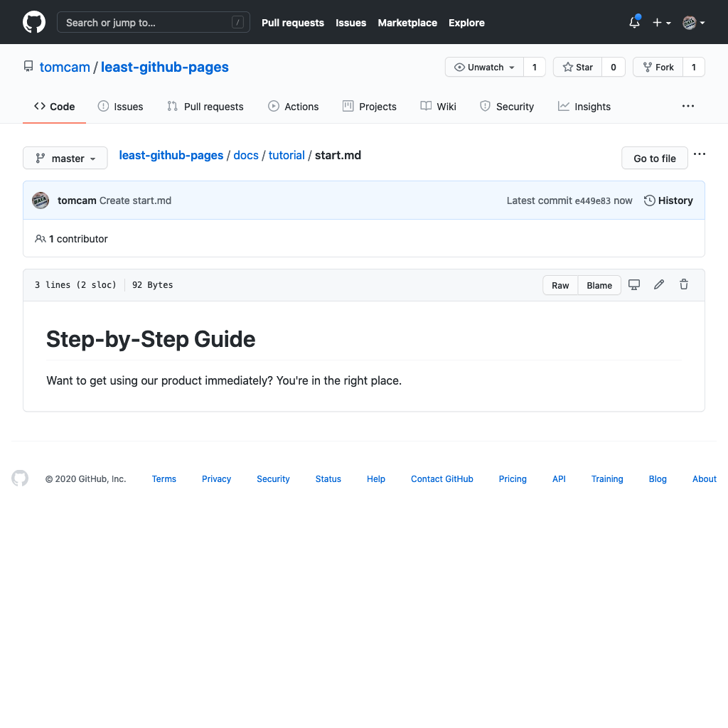Star the least-github-pages repository
Image resolution: width=728 pixels, height=728 pixels.
(577, 67)
